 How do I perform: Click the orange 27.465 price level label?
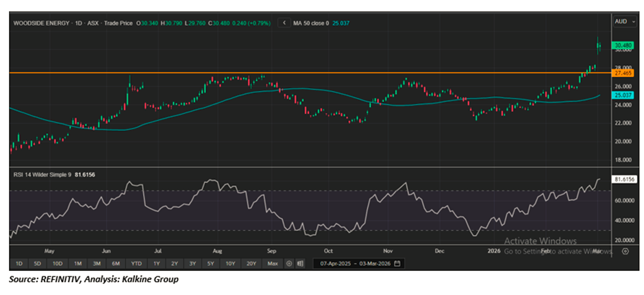click(623, 72)
